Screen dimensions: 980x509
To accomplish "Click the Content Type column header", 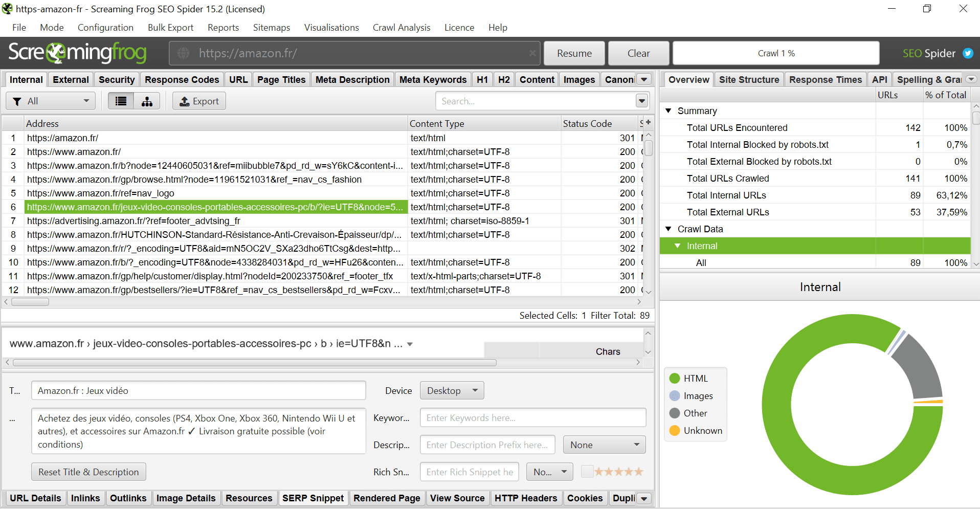I will point(484,123).
